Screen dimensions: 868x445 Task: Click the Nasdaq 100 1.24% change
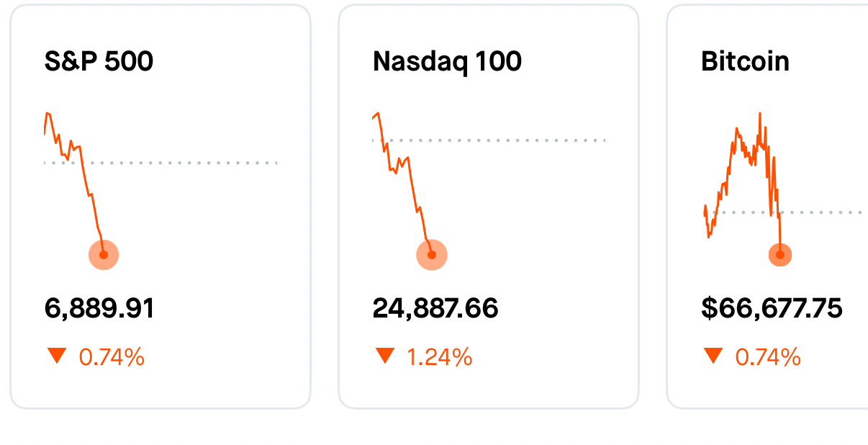(440, 356)
